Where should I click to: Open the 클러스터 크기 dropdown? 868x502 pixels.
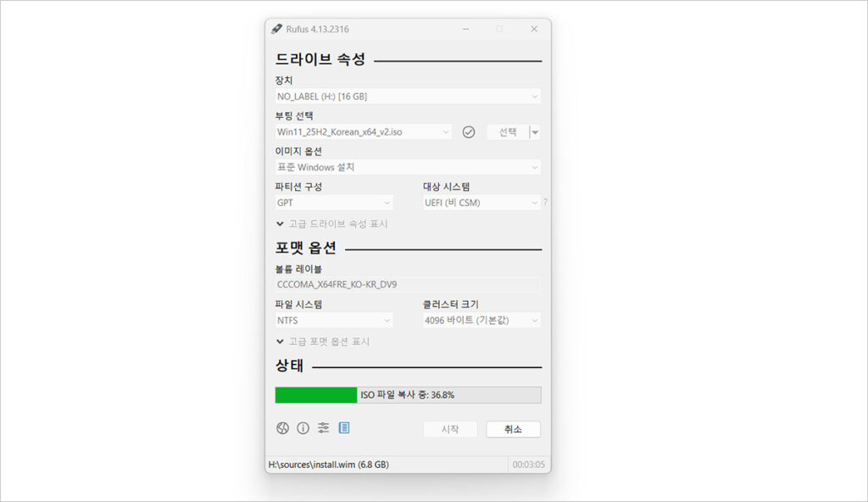tap(481, 321)
